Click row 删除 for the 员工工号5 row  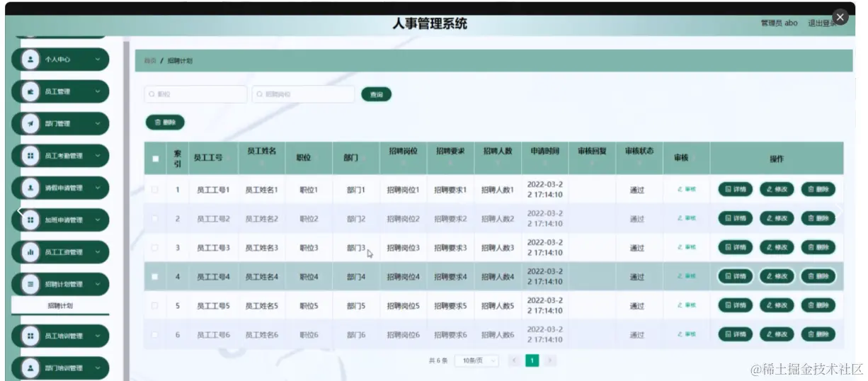coord(818,305)
